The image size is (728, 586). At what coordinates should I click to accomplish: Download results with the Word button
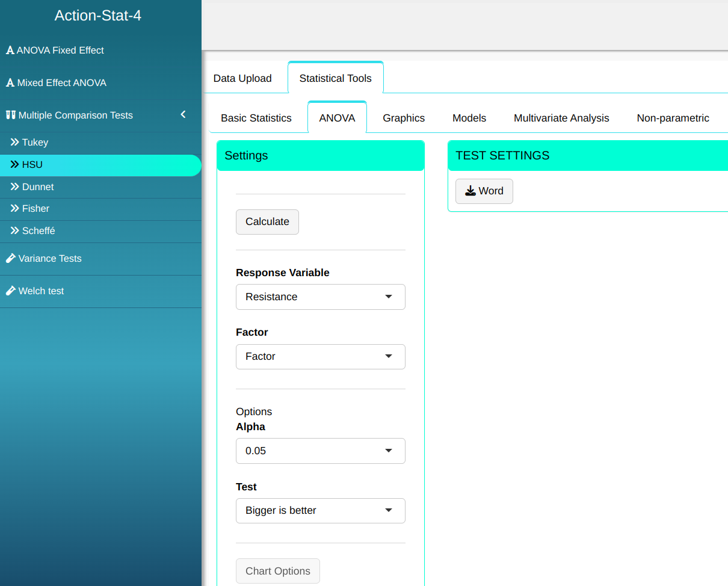coord(484,191)
